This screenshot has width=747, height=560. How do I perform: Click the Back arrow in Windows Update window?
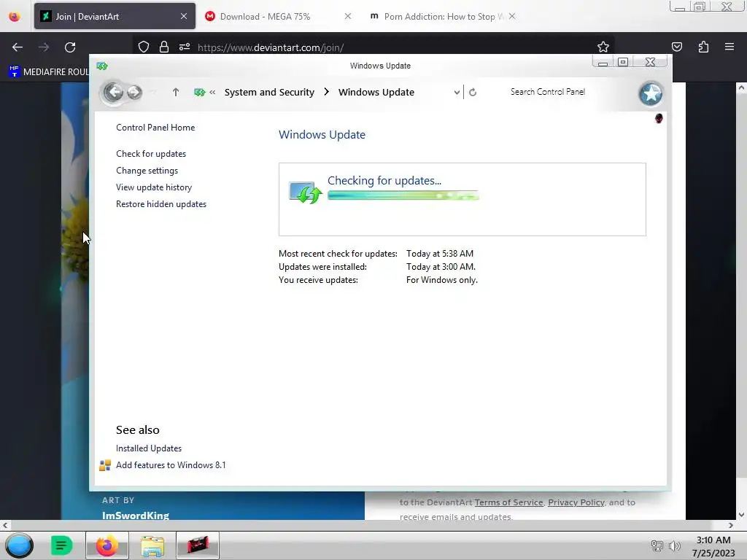coord(113,92)
